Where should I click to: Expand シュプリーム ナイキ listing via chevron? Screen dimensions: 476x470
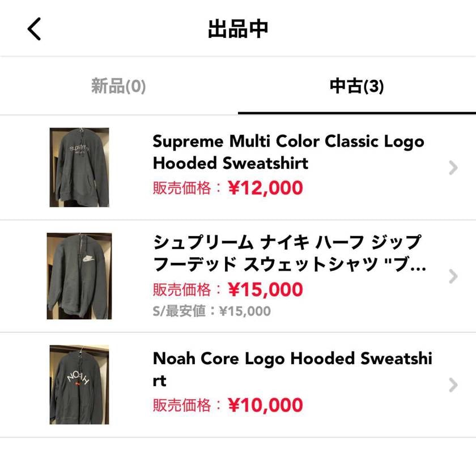click(453, 276)
